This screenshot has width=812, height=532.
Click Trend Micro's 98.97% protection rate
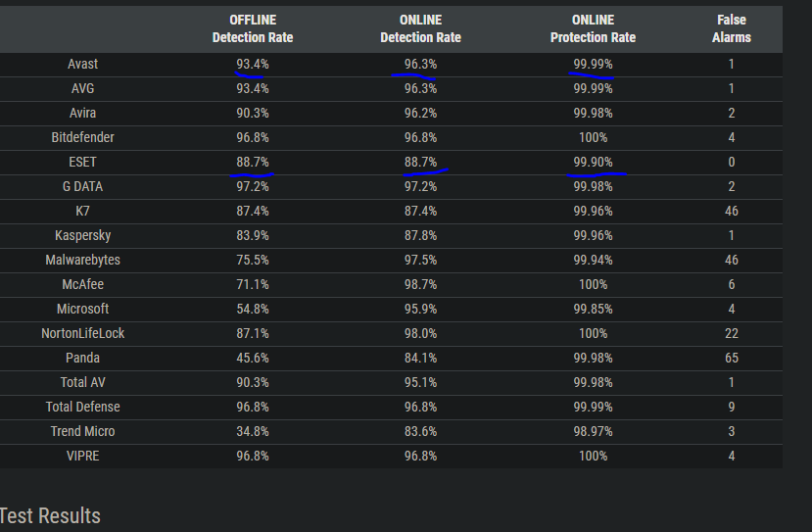(x=593, y=431)
